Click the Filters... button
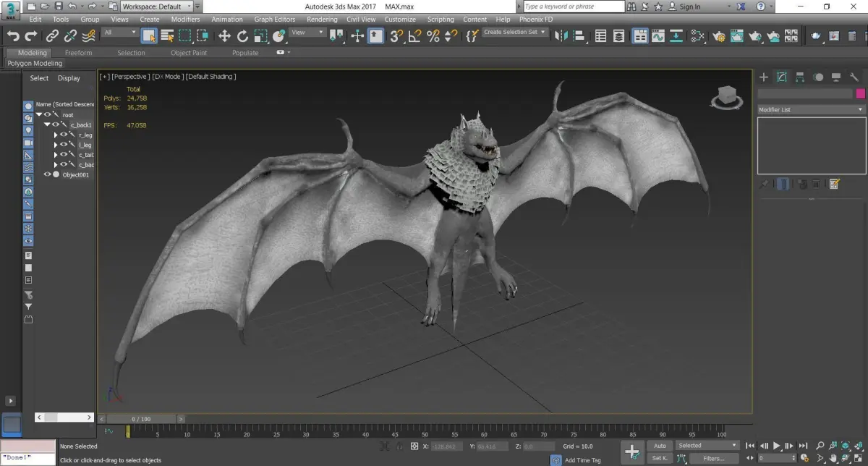The image size is (868, 466). pyautogui.click(x=713, y=458)
